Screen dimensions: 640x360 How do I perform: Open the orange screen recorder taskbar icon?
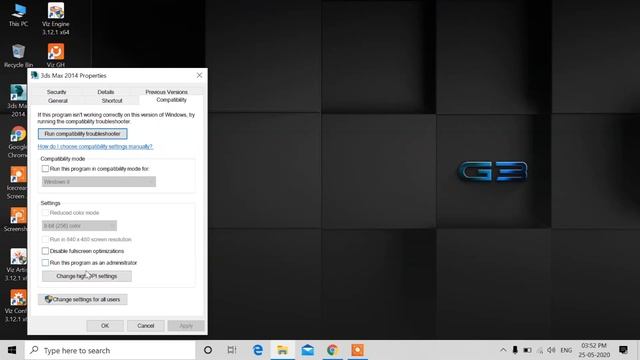(357, 350)
